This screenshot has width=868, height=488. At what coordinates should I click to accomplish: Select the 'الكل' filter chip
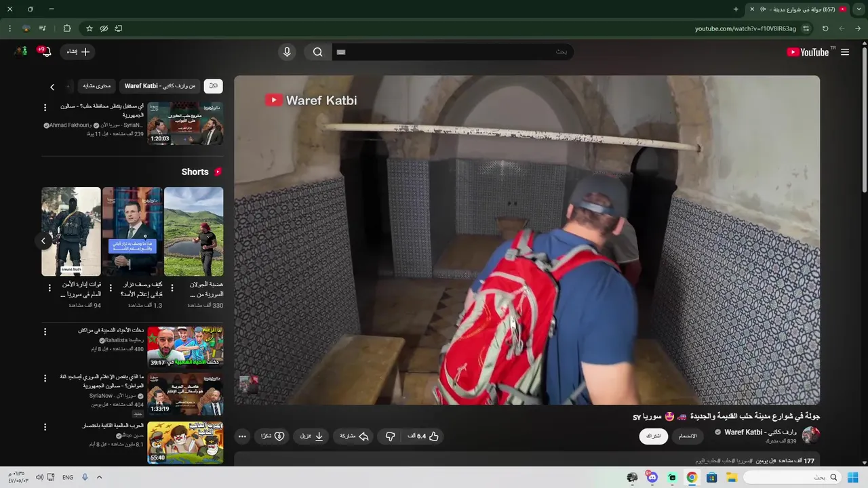tap(213, 86)
